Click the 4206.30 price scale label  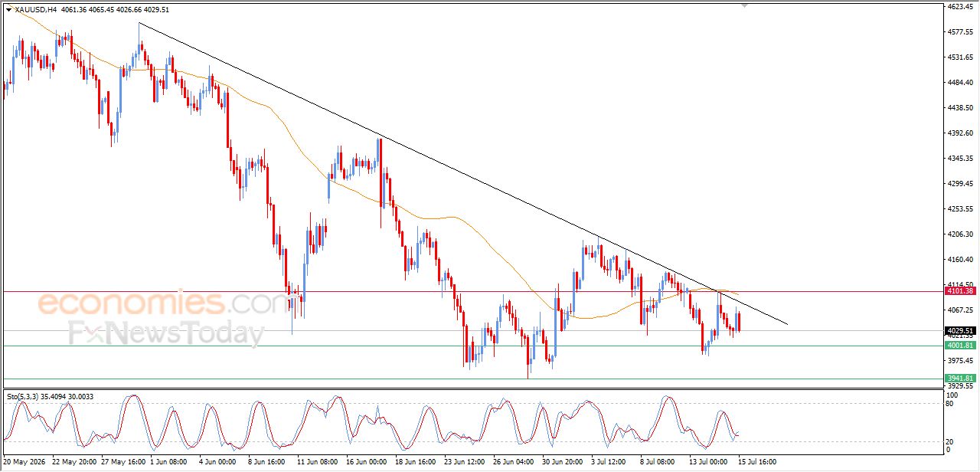coord(959,234)
